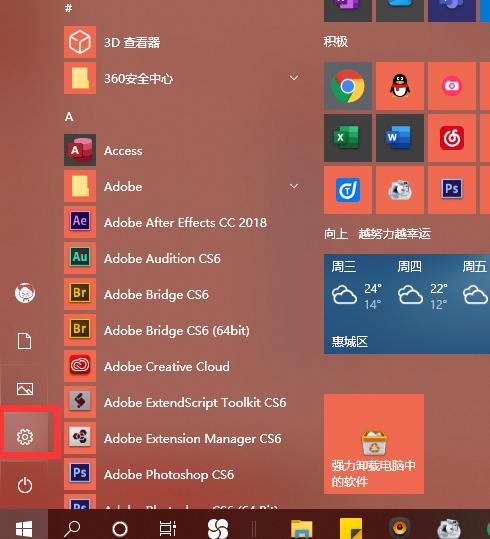Click the A letter group header
The height and width of the screenshot is (539, 490).
(69, 117)
